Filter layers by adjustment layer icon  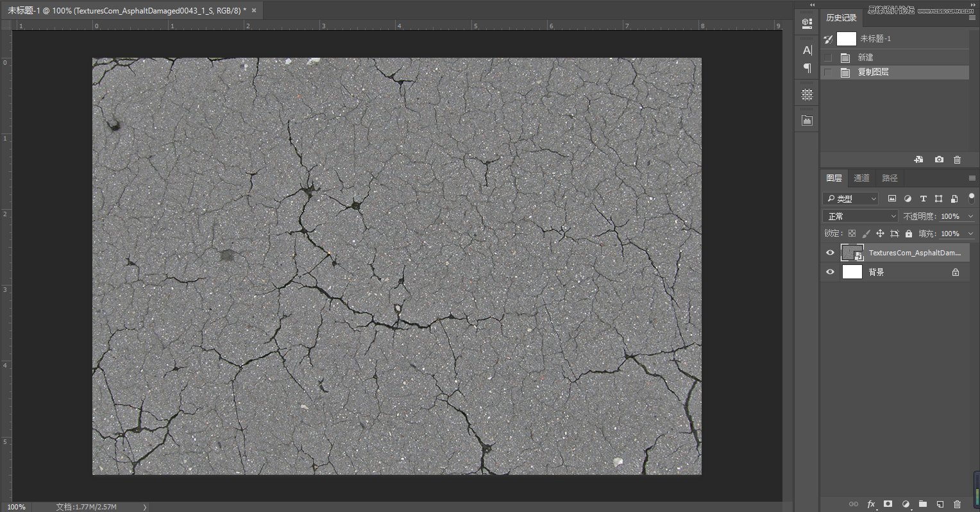[908, 199]
